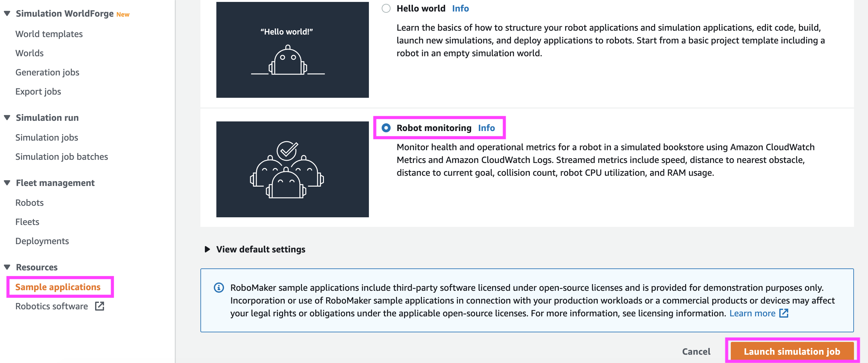Click the Cancel button
The image size is (868, 363).
(696, 351)
